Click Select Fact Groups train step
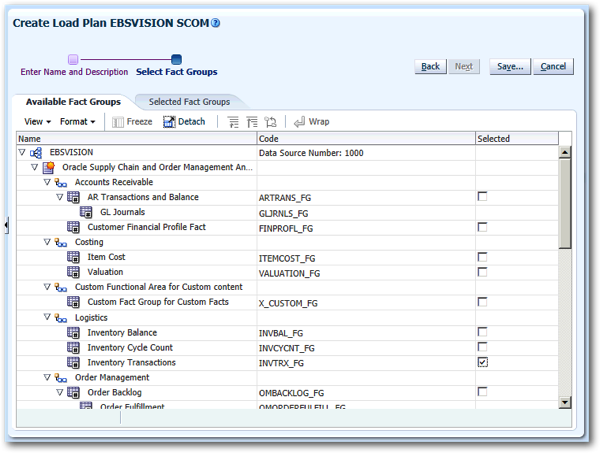The image size is (600, 453). (176, 72)
